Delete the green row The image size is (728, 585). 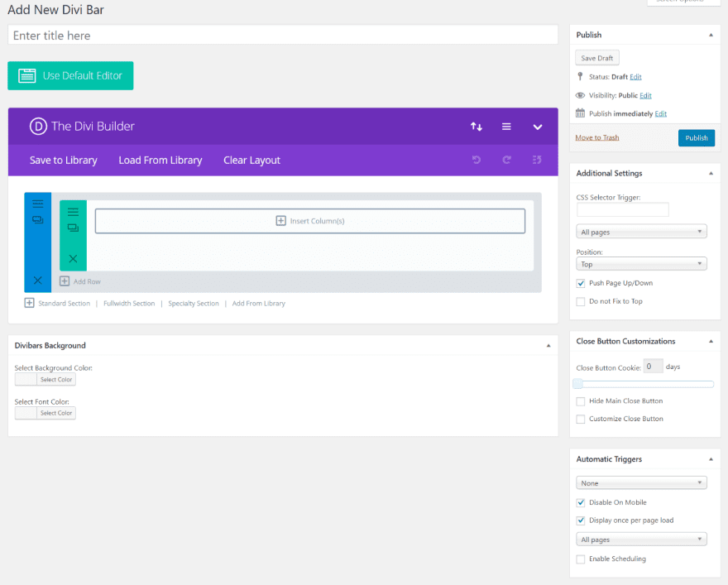(x=73, y=259)
